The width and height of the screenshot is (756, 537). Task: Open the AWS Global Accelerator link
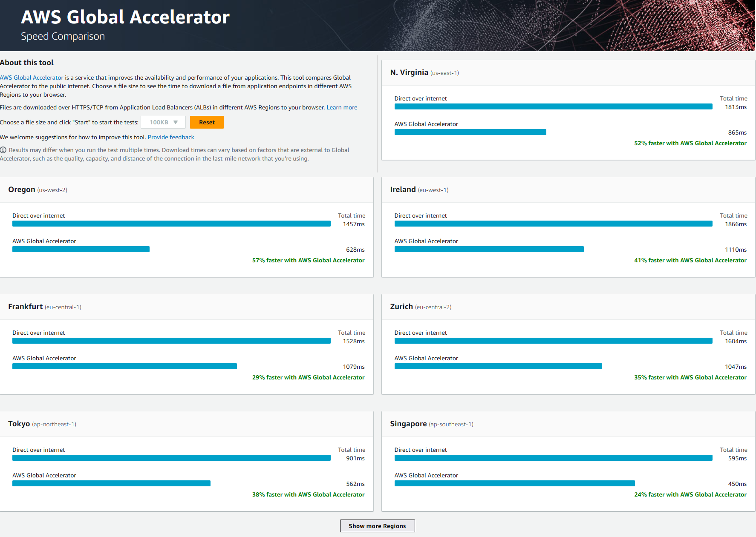[32, 78]
